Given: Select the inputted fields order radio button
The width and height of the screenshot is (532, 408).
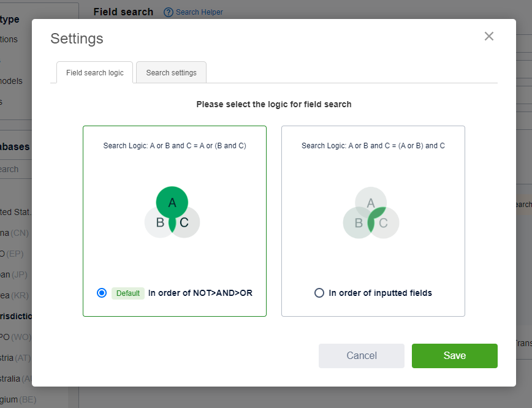Looking at the screenshot, I should click(x=319, y=293).
